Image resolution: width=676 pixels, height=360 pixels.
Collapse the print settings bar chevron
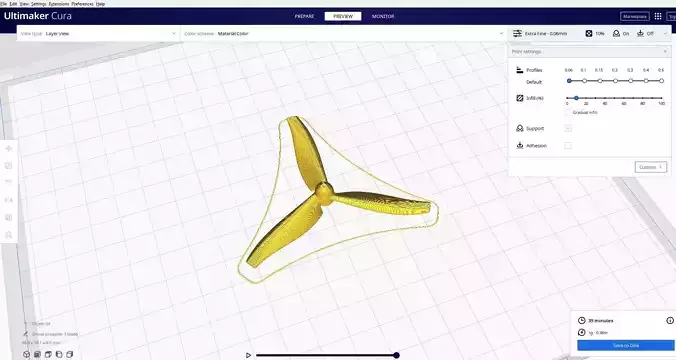(x=665, y=33)
